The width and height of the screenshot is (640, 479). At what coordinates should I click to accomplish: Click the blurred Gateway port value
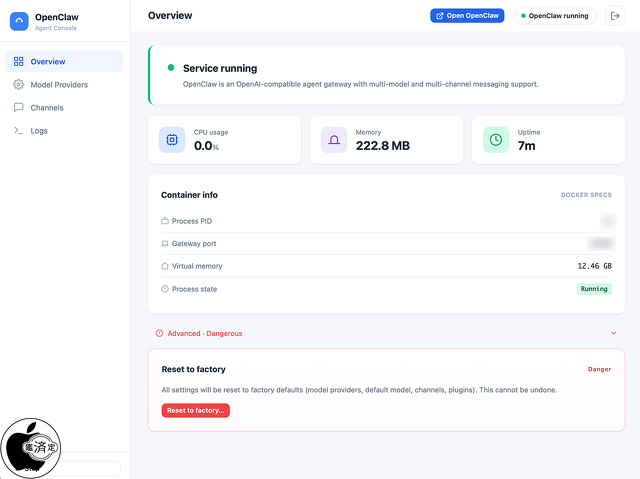point(601,243)
